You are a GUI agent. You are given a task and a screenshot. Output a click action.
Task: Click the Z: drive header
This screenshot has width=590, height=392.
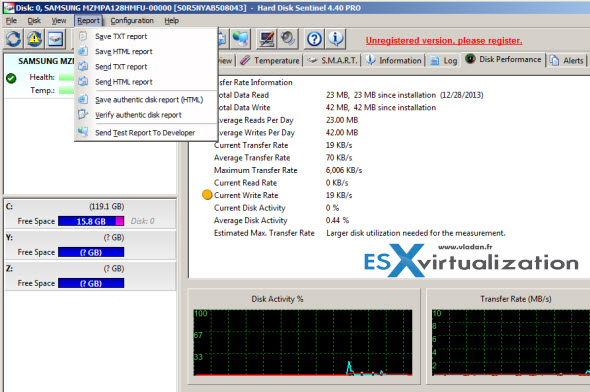point(90,269)
